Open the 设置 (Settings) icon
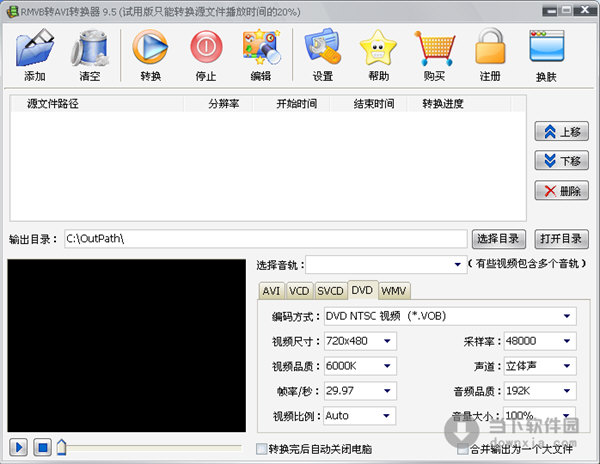Screen dimensions: 600x464 point(323,46)
